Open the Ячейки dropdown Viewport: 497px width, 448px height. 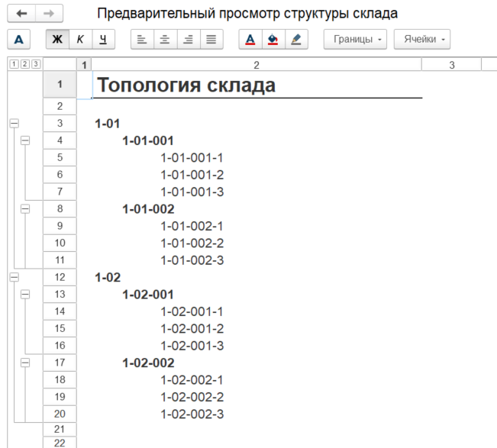[422, 39]
